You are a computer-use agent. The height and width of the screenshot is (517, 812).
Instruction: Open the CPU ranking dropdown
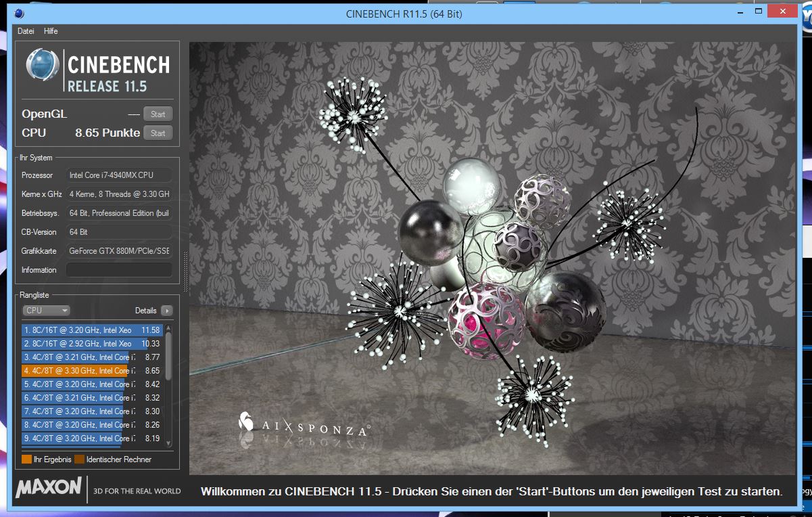[46, 311]
